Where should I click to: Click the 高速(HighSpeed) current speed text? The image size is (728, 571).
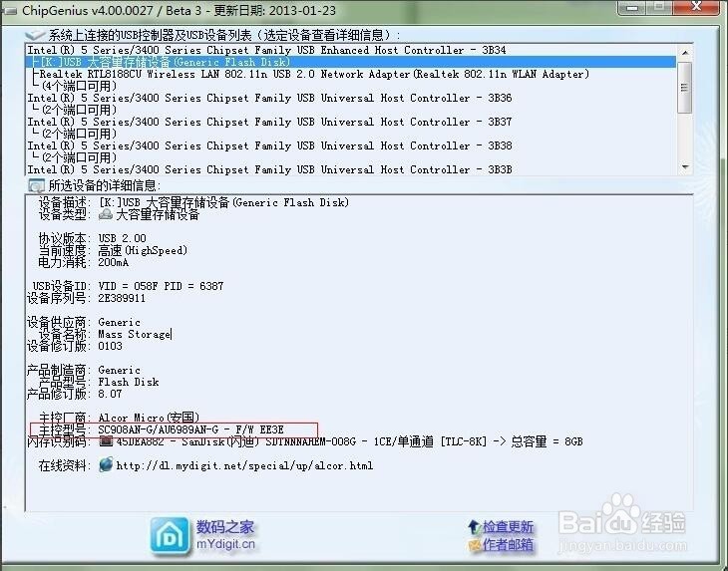point(143,250)
